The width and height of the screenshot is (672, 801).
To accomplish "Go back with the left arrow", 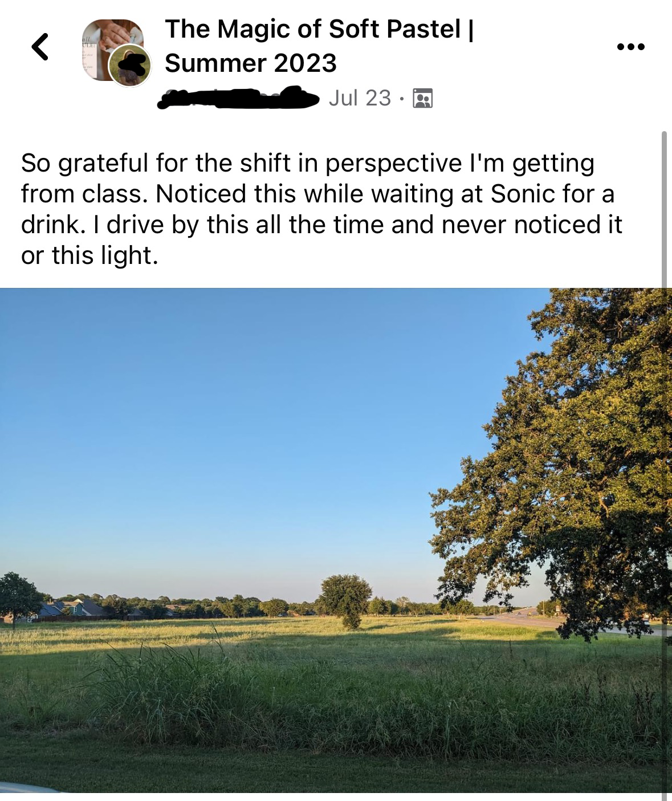I will coord(39,46).
